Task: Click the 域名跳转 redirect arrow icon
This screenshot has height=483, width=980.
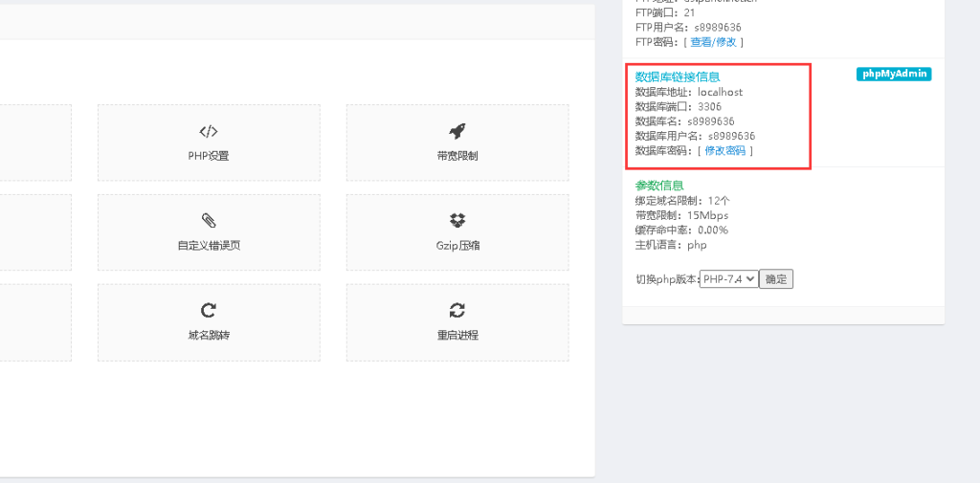Action: pyautogui.click(x=209, y=310)
